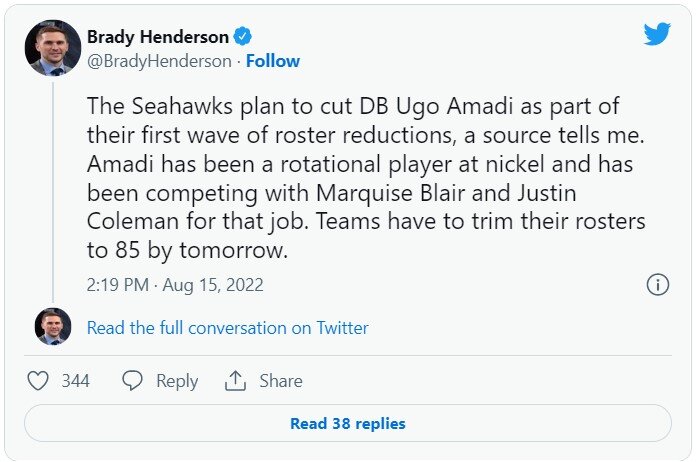The image size is (697, 462).
Task: Read the full conversation on Twitter
Action: pos(228,328)
